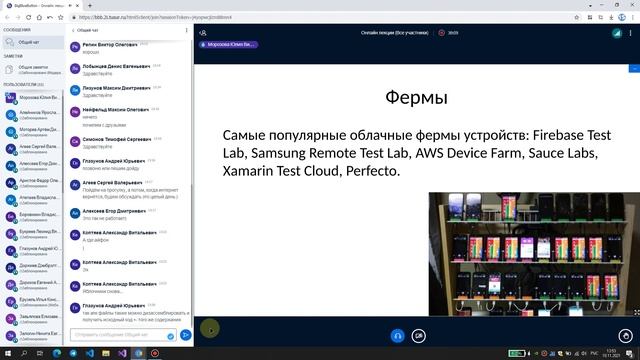Click the talking indicator Морозова Юлия
This screenshot has width=640, height=360.
pyautogui.click(x=229, y=44)
